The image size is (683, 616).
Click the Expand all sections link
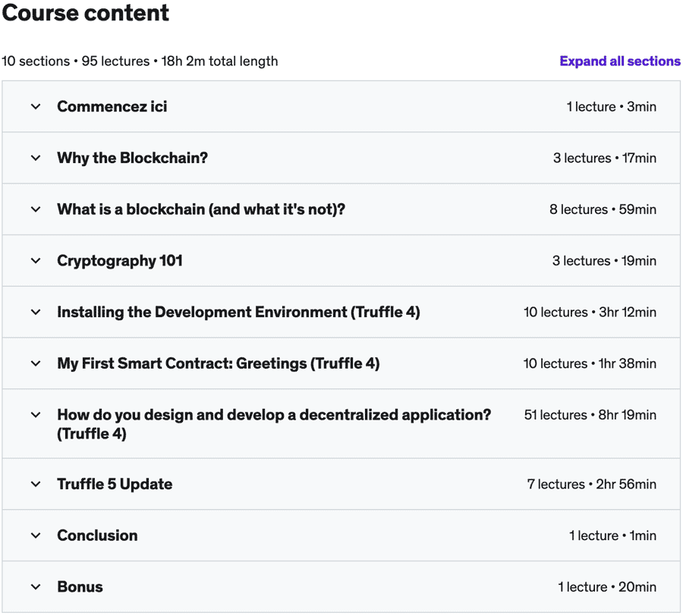coord(620,61)
